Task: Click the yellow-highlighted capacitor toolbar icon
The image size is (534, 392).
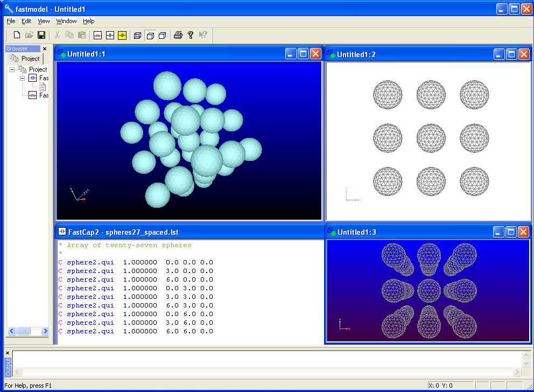Action: [122, 36]
